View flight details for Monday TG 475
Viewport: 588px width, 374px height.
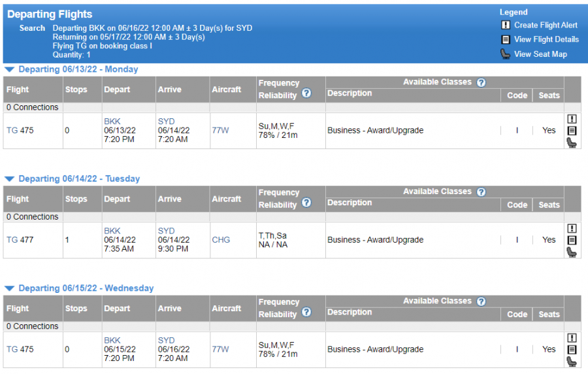click(572, 131)
